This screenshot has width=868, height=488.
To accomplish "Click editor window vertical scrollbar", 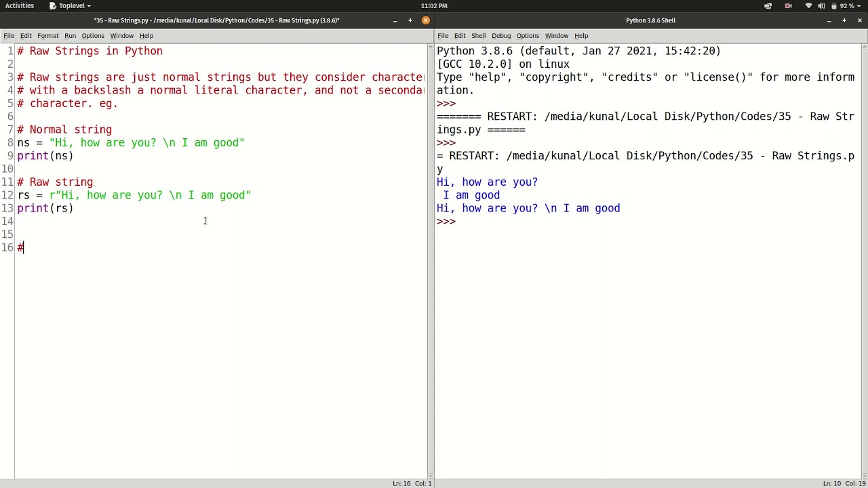I will coord(430,261).
